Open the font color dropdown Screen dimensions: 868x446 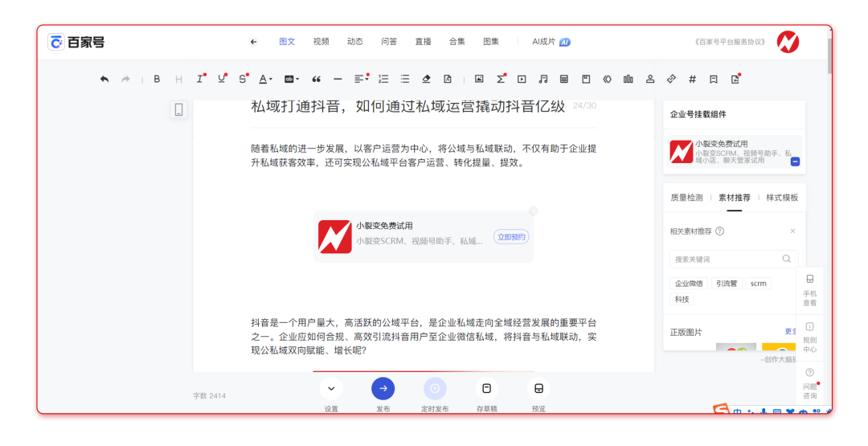coord(265,79)
